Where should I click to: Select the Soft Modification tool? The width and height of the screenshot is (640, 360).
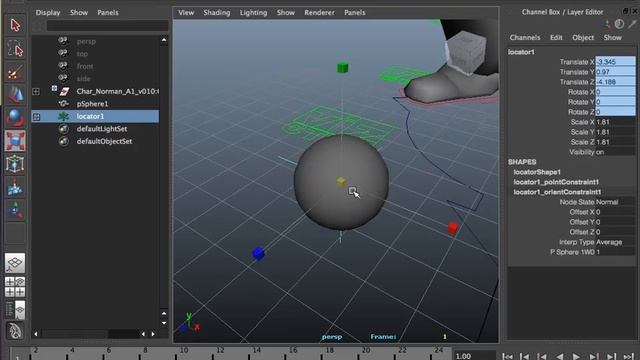pos(15,187)
